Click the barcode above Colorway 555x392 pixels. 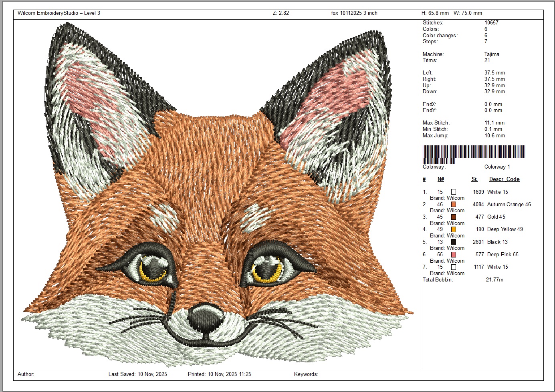(473, 154)
